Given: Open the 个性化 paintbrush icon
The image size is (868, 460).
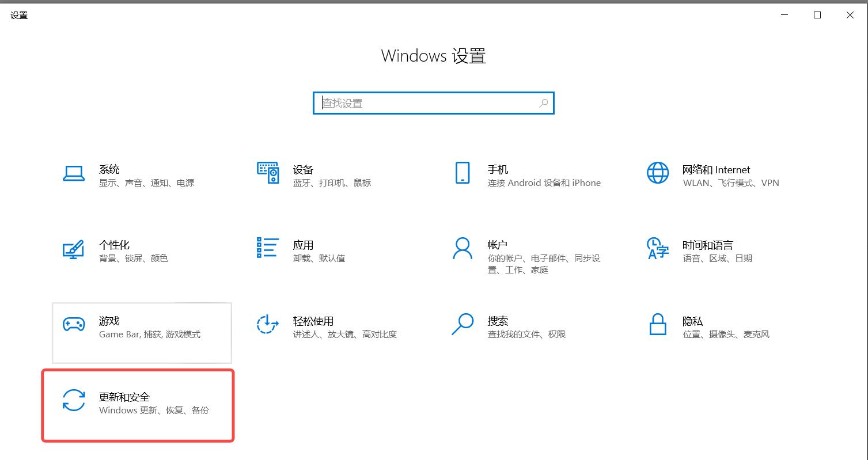Looking at the screenshot, I should click(x=74, y=249).
